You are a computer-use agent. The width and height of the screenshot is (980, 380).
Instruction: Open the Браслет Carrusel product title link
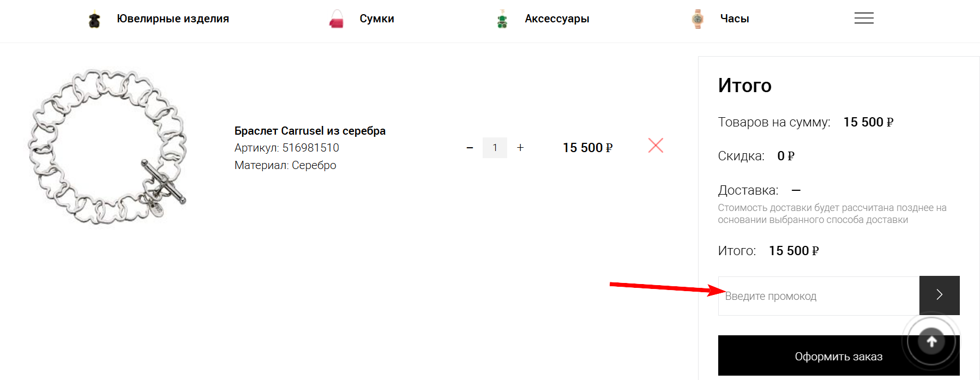tap(310, 130)
